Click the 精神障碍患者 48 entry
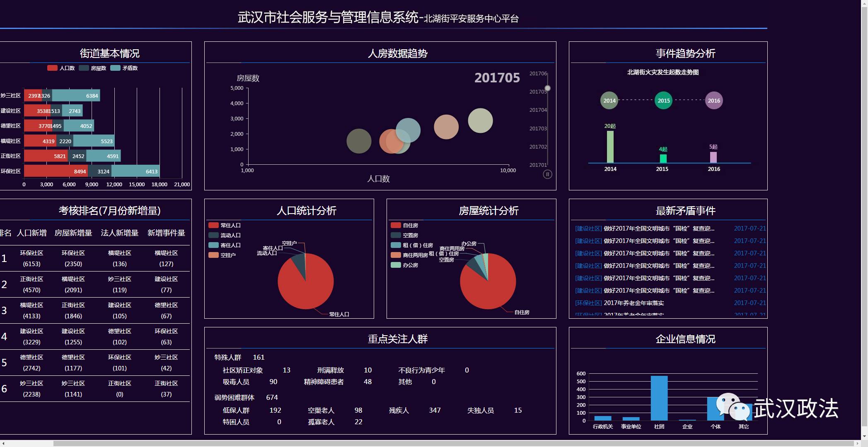Viewport: 868px width, 447px height. 338,382
